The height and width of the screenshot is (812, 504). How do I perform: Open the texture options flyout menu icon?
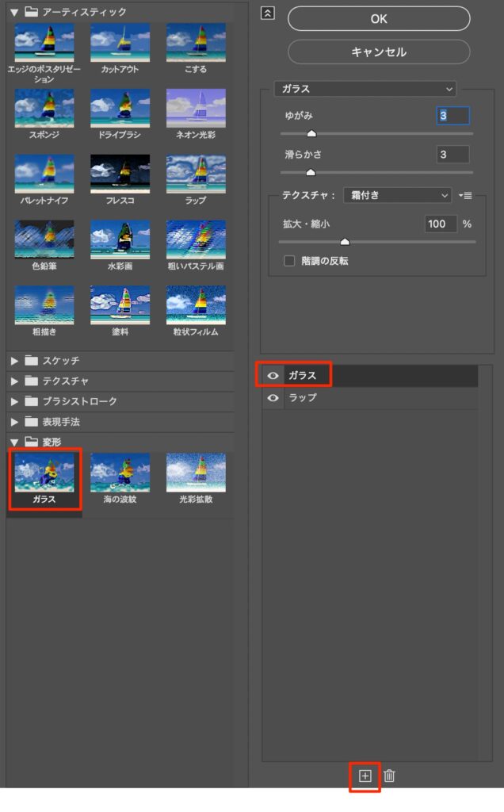tap(465, 195)
